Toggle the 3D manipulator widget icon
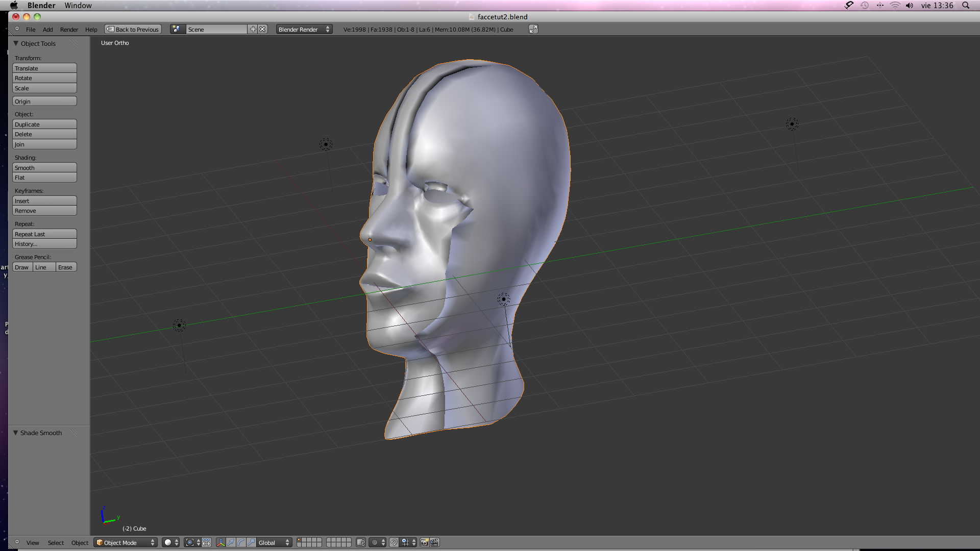This screenshot has width=980, height=551. click(x=220, y=542)
